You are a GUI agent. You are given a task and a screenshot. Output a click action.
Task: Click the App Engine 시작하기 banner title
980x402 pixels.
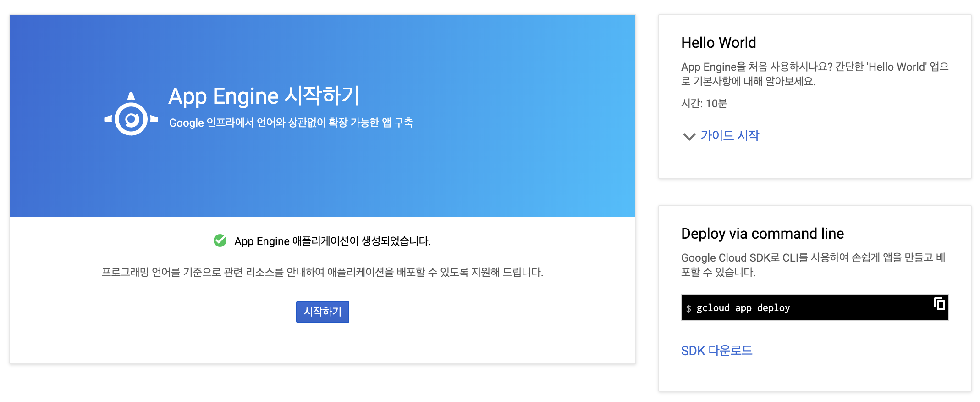(264, 96)
